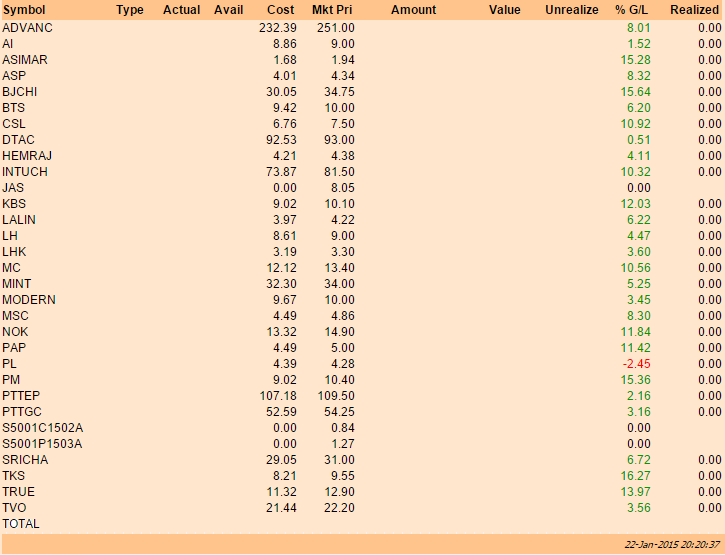Click the Unrealize column header

point(571,10)
